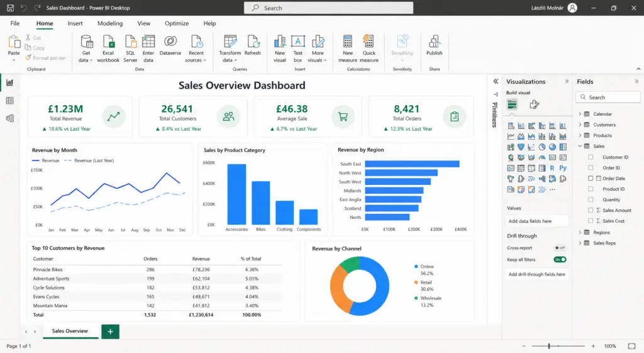644x353 pixels.
Task: Switch to Table view in left sidebar
Action: (x=10, y=101)
